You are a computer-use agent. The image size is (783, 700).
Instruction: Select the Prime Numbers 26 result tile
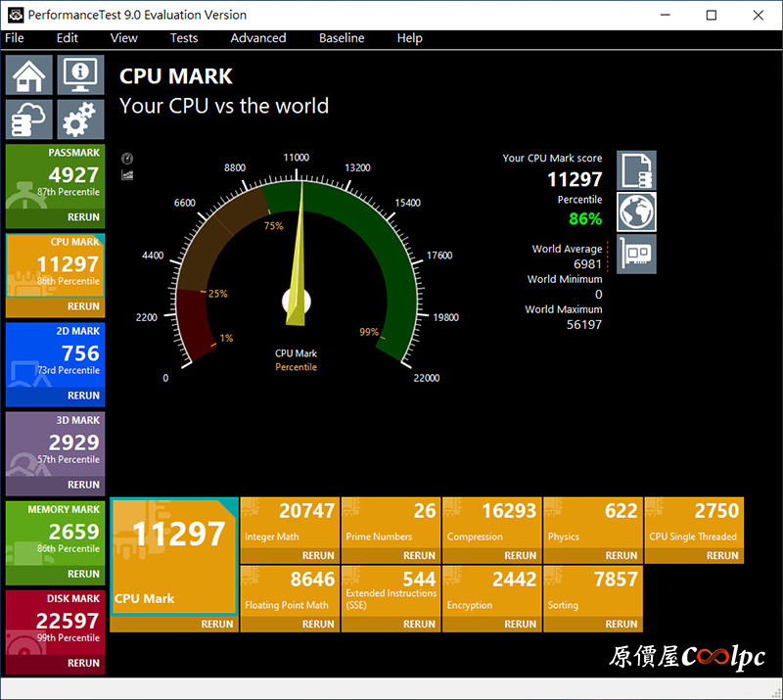[391, 523]
